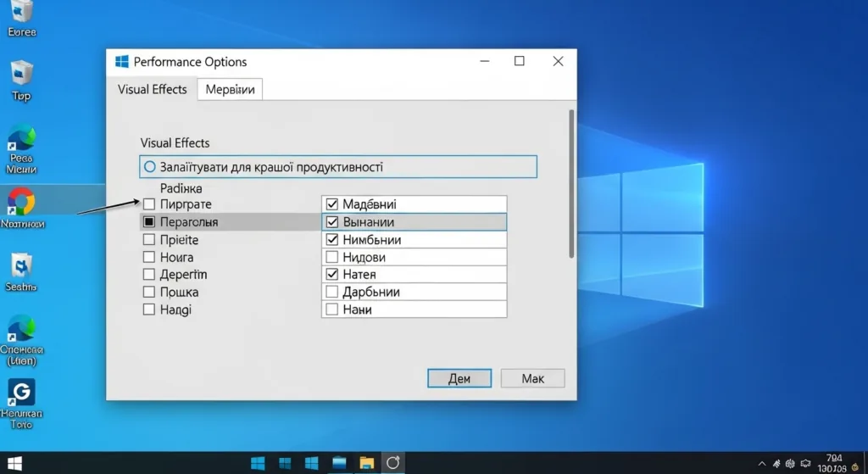
Task: Click the network icon in system tray
Action: click(776, 464)
